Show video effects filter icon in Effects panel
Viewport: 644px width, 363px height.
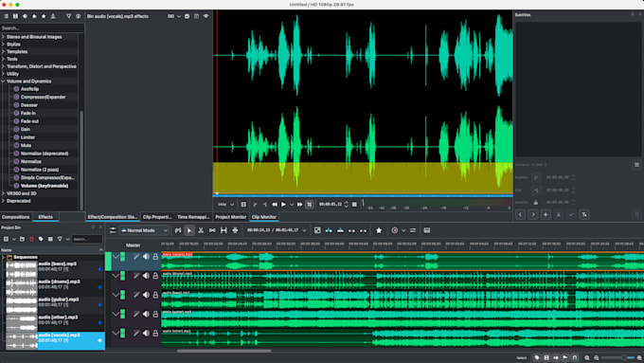coord(15,16)
